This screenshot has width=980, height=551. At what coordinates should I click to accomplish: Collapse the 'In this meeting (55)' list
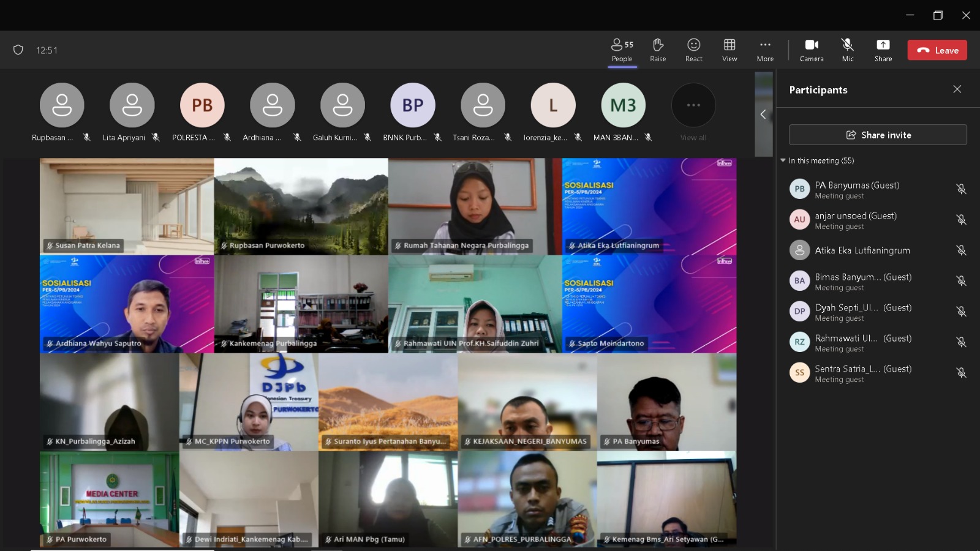click(783, 160)
